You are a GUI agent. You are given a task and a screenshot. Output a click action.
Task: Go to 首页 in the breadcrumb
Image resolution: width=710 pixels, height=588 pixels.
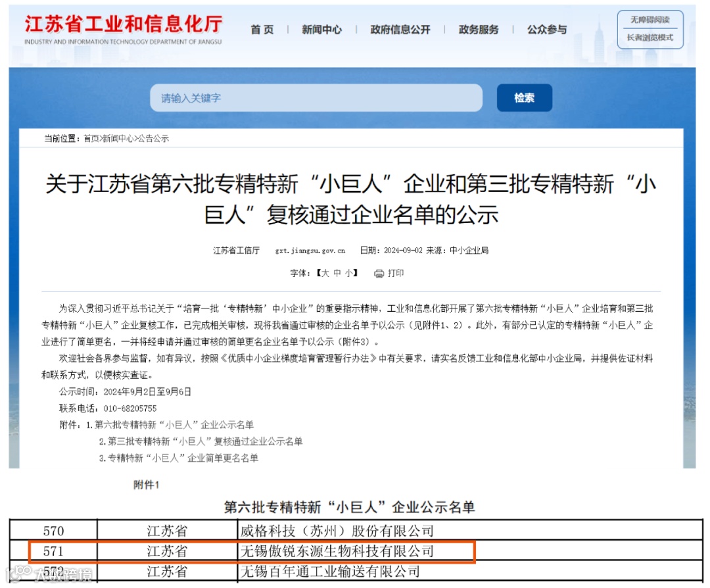tap(91, 139)
